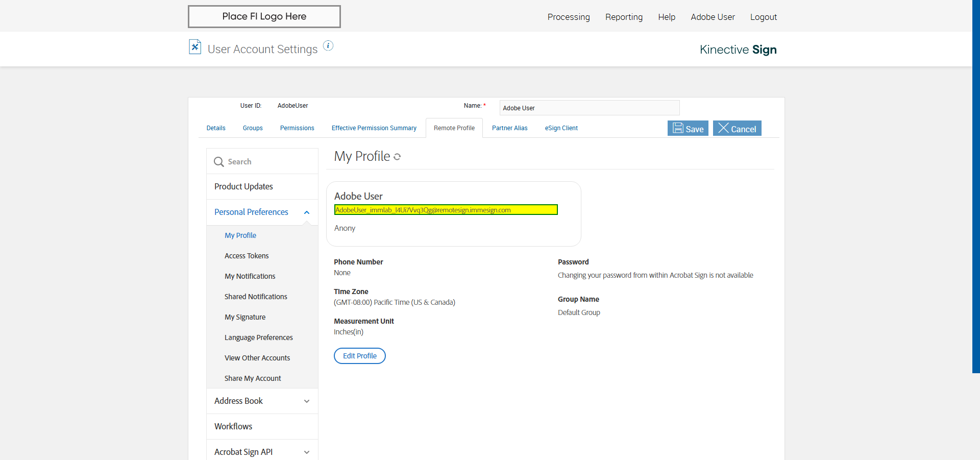The width and height of the screenshot is (980, 460).
Task: Open the Effective Permission Summary tab
Action: point(374,128)
